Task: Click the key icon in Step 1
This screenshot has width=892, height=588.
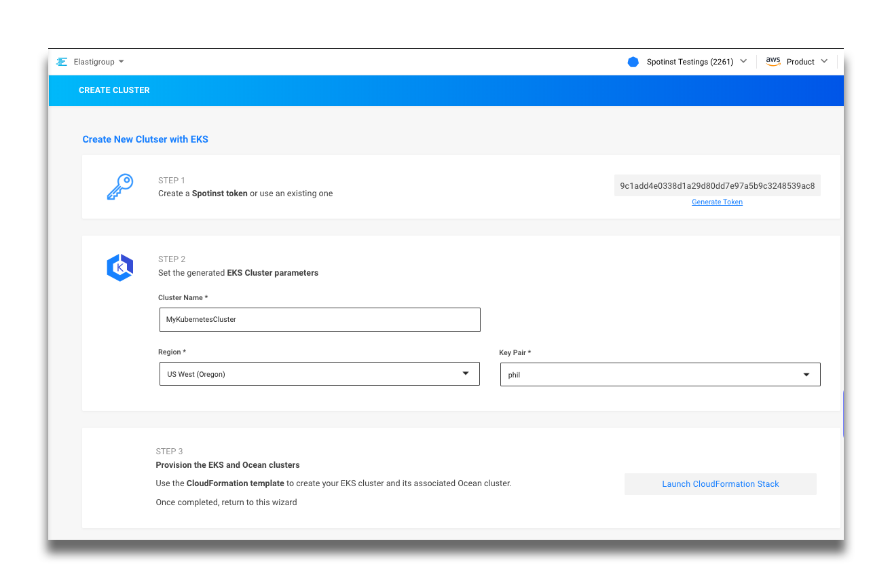Action: [120, 187]
